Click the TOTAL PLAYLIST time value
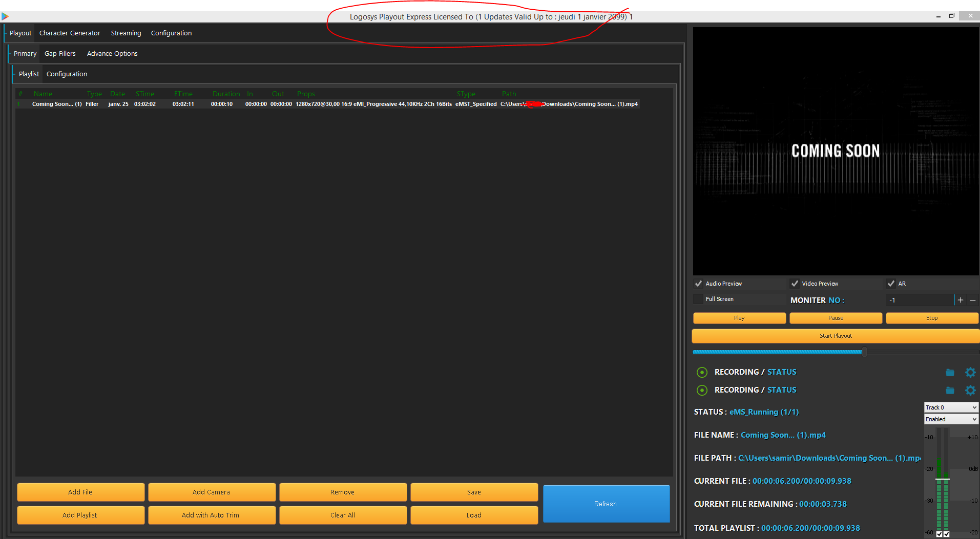The height and width of the screenshot is (539, 980). pyautogui.click(x=810, y=528)
